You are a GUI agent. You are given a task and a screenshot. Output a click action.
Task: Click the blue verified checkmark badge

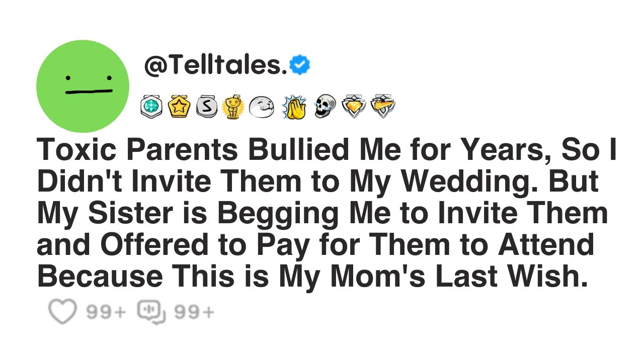point(301,65)
